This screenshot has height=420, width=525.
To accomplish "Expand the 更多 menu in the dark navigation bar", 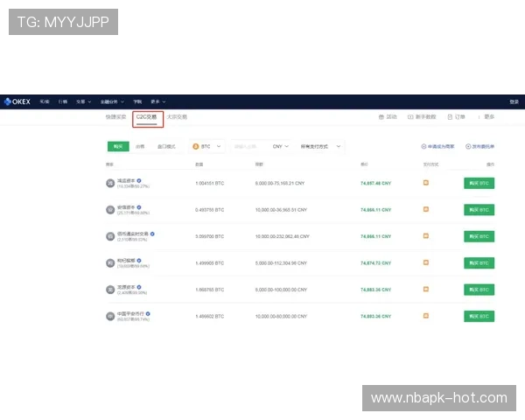I will (158, 101).
